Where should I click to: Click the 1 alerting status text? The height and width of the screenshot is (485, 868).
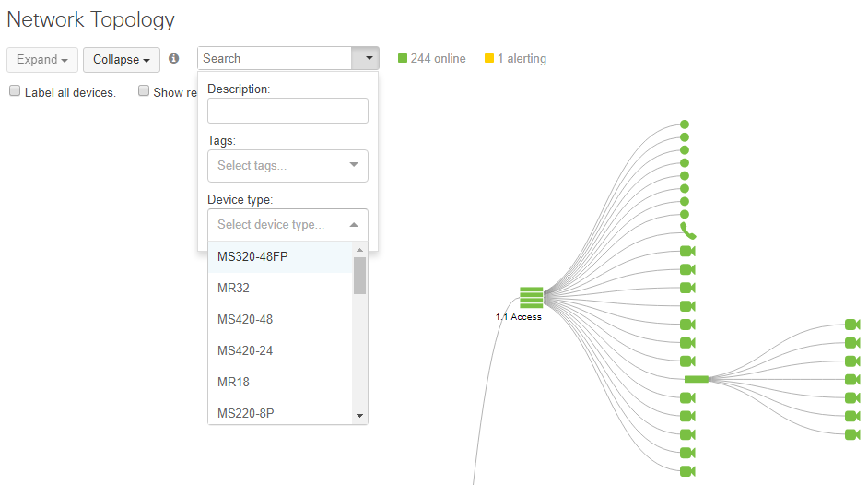click(522, 59)
